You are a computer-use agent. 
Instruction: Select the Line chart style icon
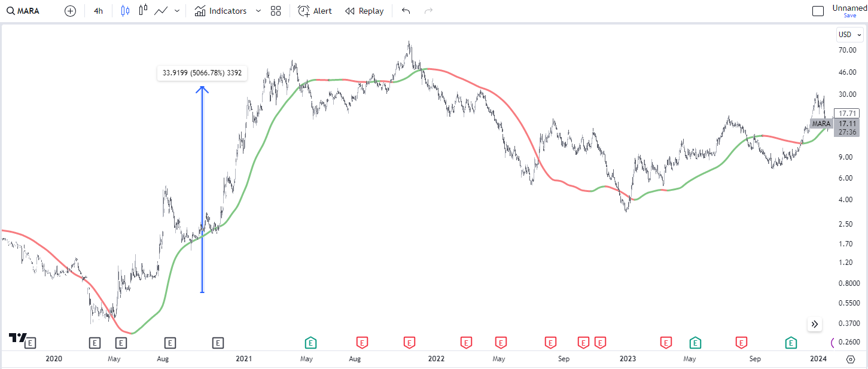tap(160, 11)
